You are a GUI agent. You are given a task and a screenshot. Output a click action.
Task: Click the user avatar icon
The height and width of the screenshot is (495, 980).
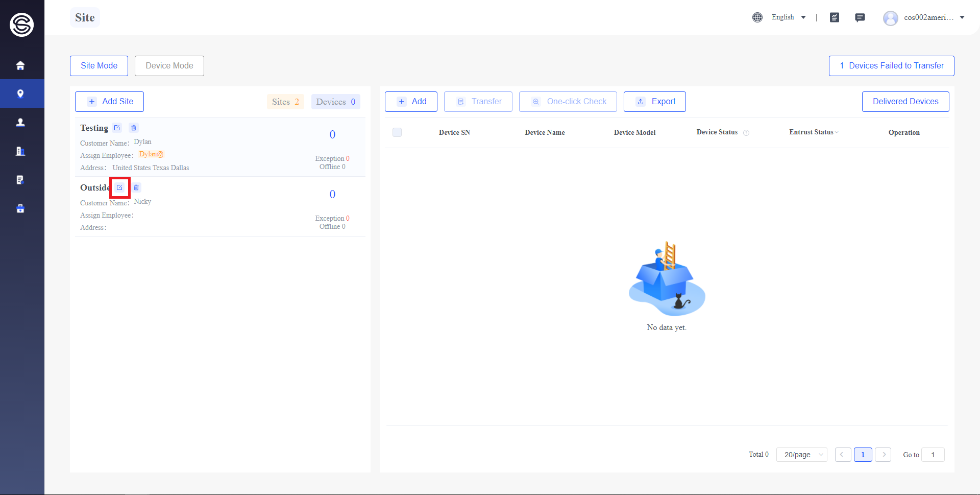point(891,18)
